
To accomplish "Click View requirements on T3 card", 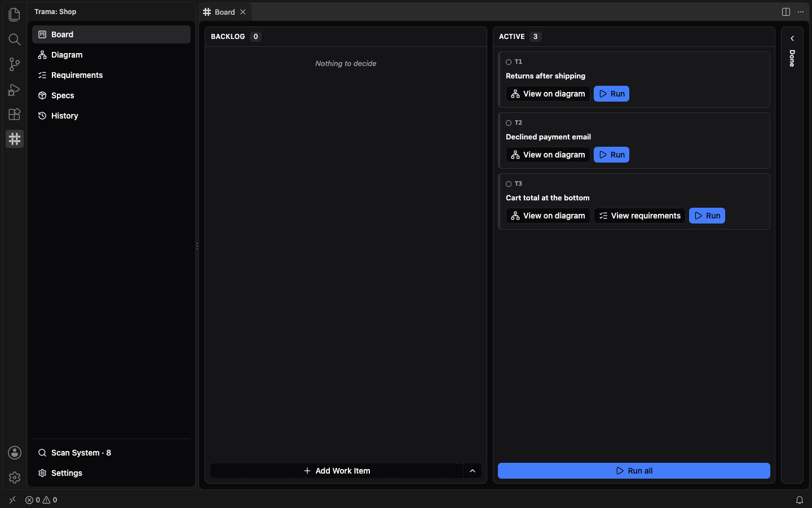I will (x=639, y=216).
